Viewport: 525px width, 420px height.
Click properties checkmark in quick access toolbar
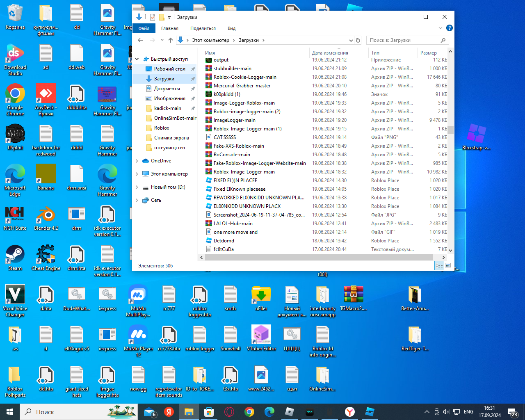[153, 17]
